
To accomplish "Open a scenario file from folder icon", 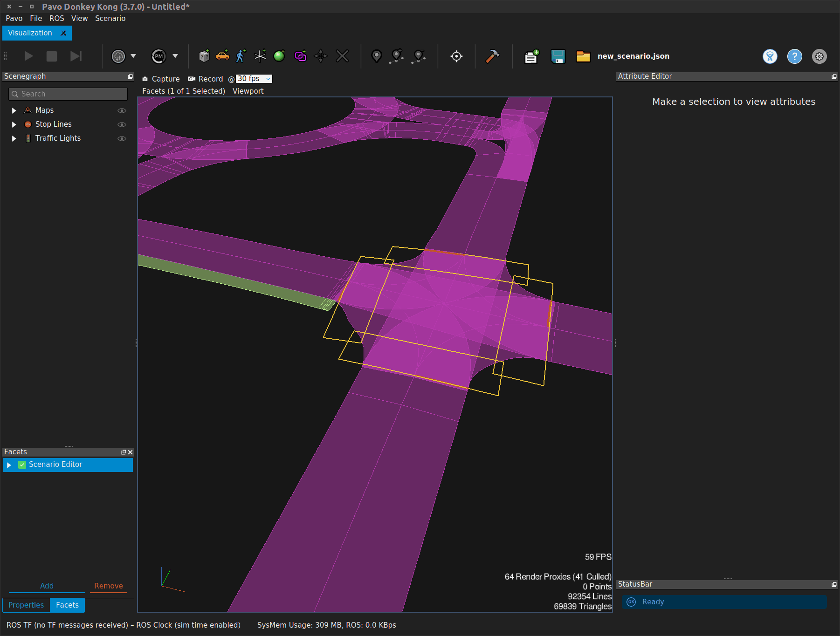I will point(582,56).
